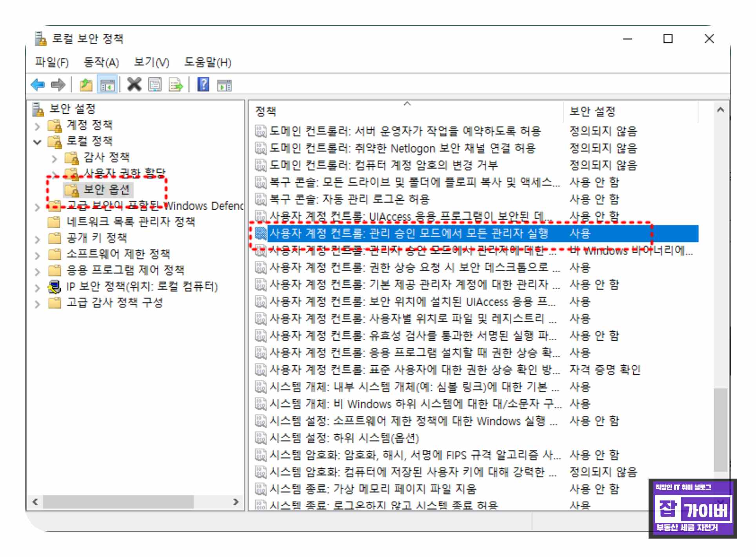This screenshot has width=756, height=557.
Task: Toggle the Show/Hide Console Tree icon
Action: coord(107,84)
